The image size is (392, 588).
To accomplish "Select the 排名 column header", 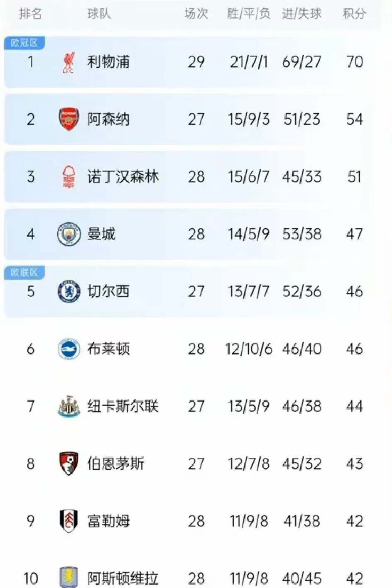I will (x=30, y=14).
